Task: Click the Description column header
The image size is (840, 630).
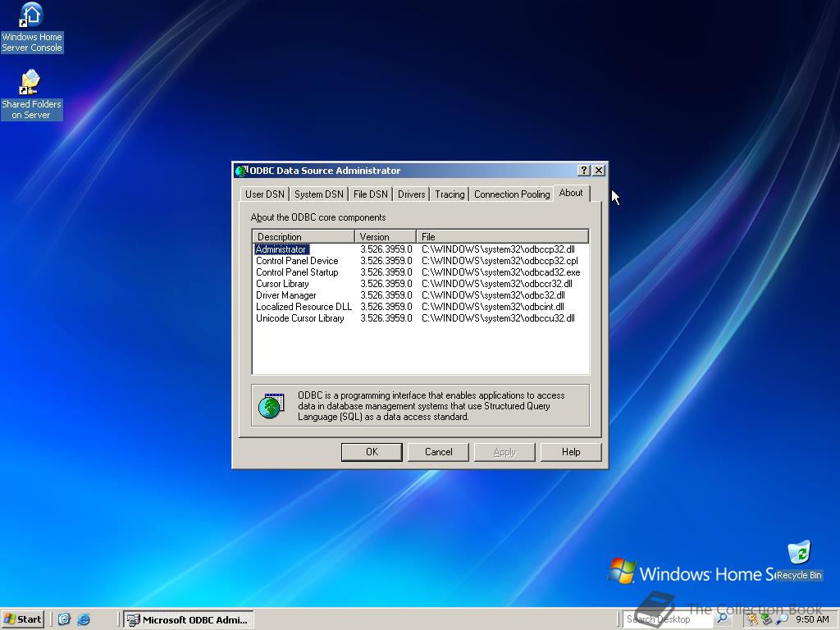Action: [304, 236]
